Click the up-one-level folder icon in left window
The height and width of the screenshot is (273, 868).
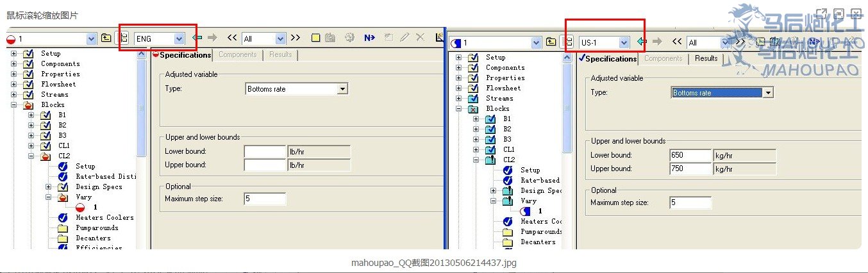pyautogui.click(x=106, y=38)
